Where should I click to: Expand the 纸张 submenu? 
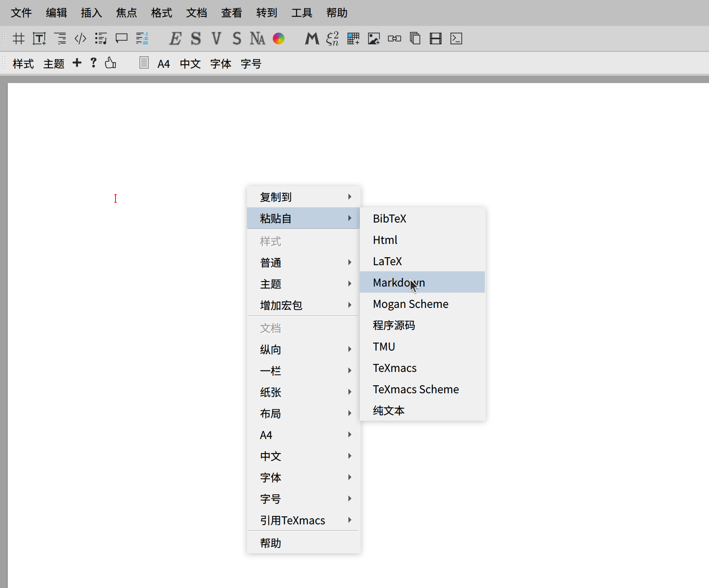tap(303, 392)
